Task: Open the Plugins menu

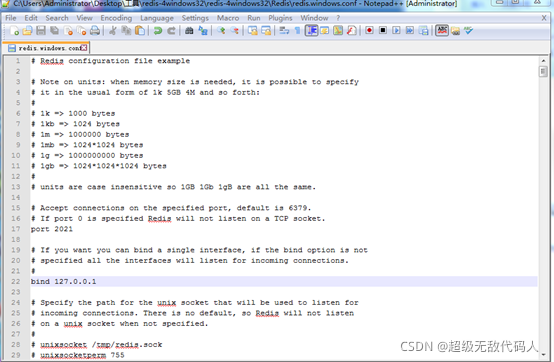Action: pos(280,18)
